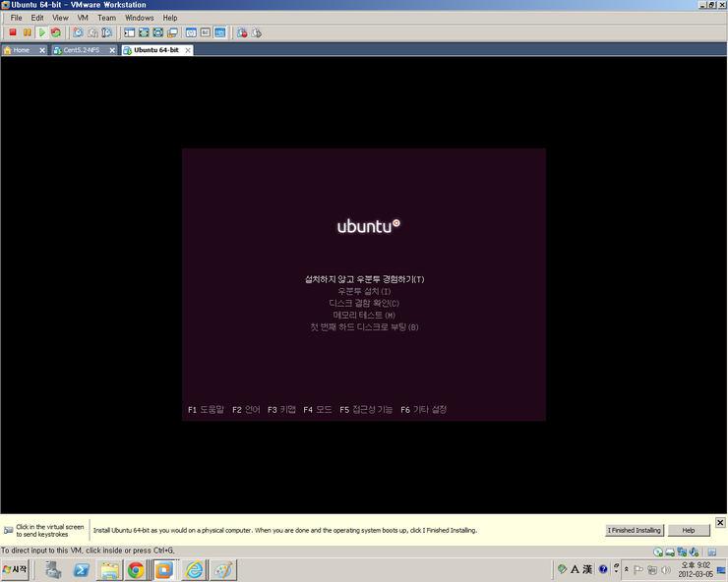The width and height of the screenshot is (728, 582).
Task: Click the record session icon
Action: pos(242,32)
